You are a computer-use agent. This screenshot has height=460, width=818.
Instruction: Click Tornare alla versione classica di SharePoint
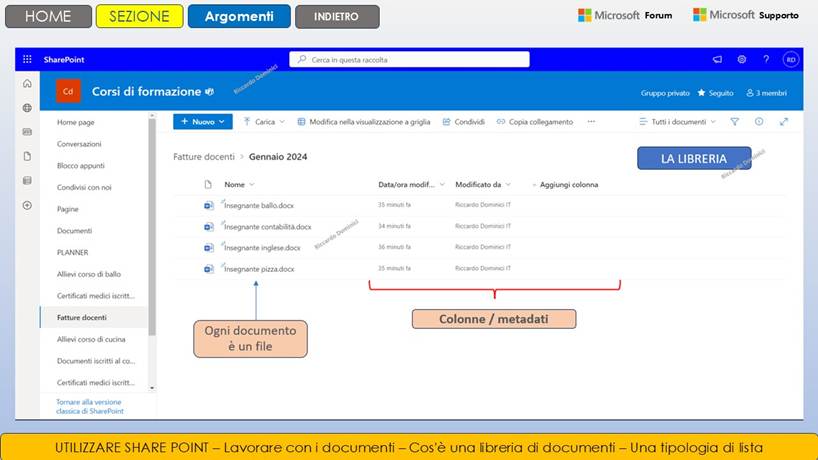90,406
